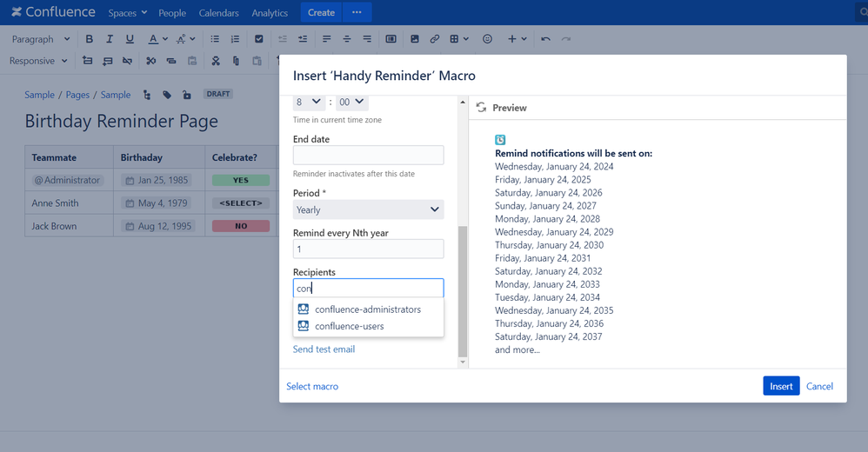This screenshot has width=868, height=452.
Task: Align text center
Action: pos(346,39)
